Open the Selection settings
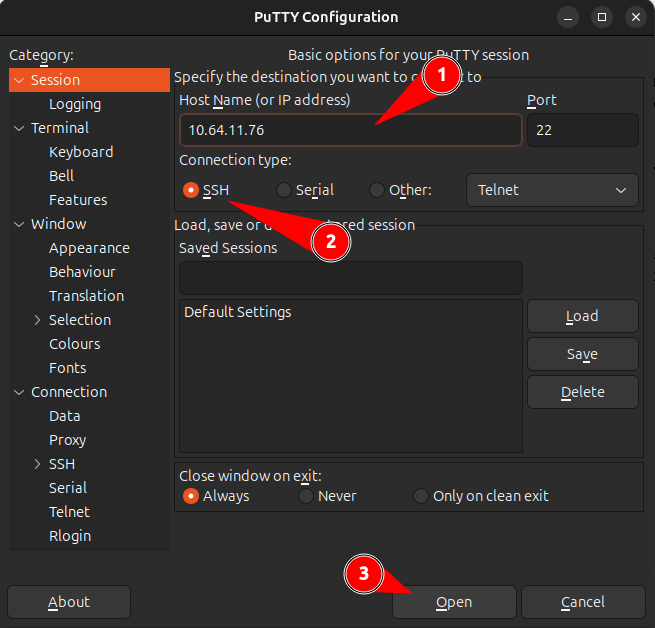This screenshot has width=655, height=628. (80, 320)
